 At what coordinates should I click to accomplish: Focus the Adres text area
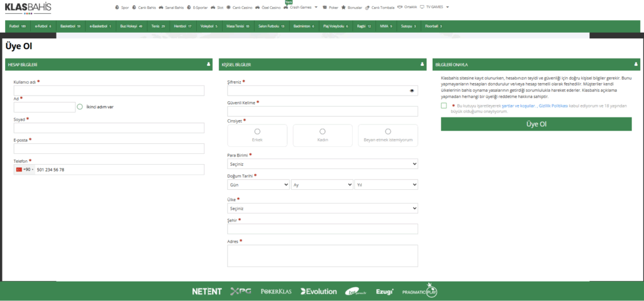(x=323, y=256)
